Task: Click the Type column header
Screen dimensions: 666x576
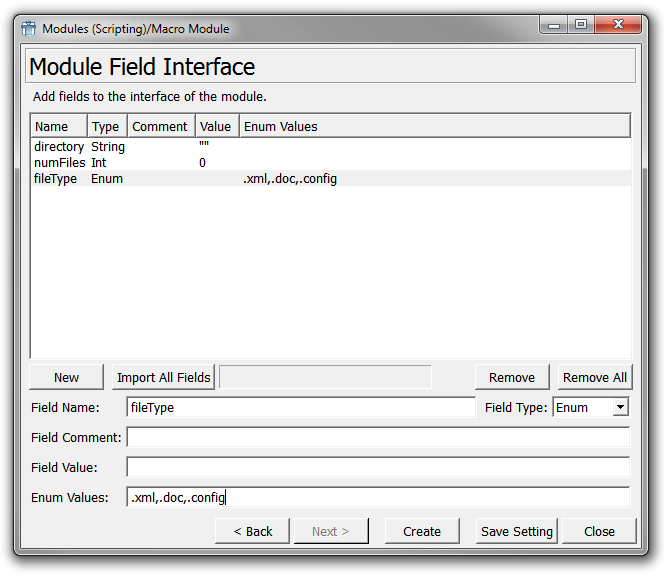Action: coord(105,126)
